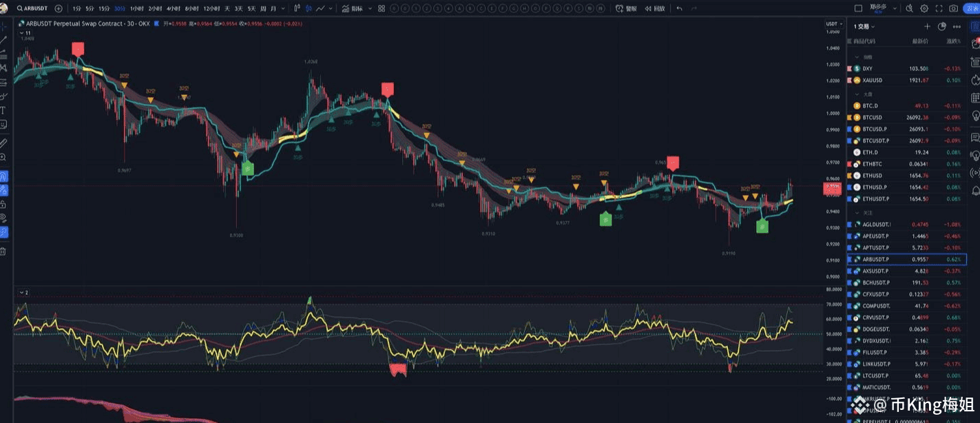980x423 pixels.
Task: Toggle lock all drawings padlock
Action: (x=3, y=205)
